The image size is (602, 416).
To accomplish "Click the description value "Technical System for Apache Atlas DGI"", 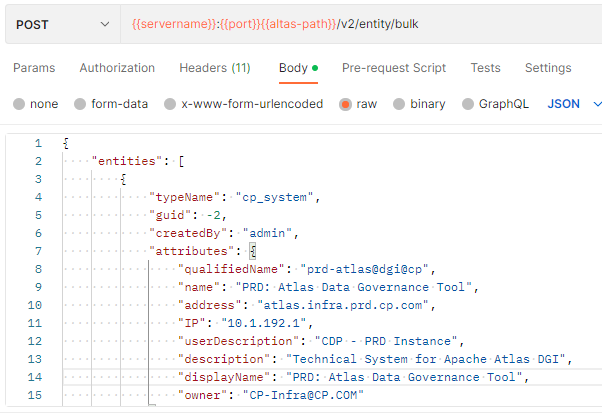I will pyautogui.click(x=426, y=359).
